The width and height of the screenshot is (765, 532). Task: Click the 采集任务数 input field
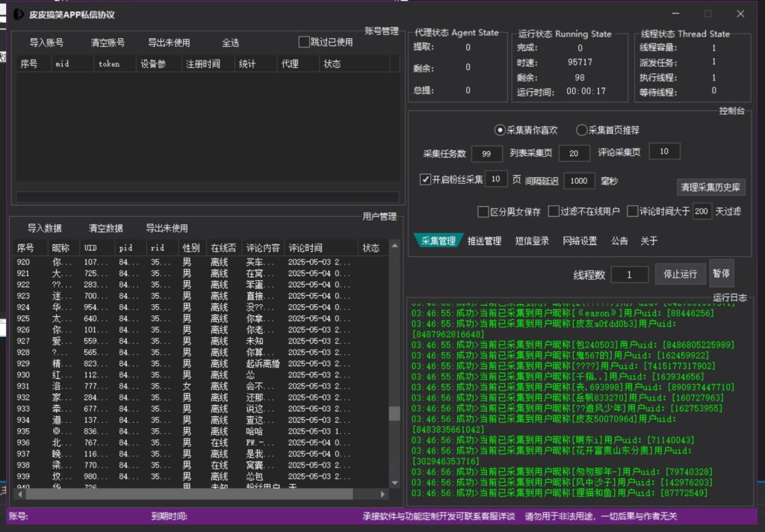coord(487,153)
